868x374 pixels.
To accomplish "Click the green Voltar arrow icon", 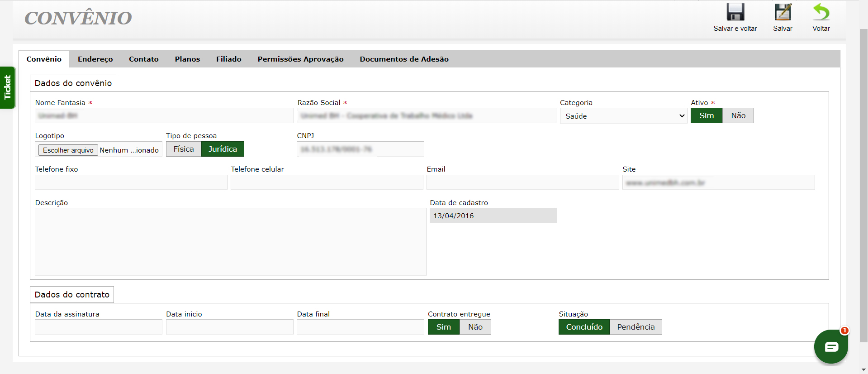I will [x=821, y=13].
